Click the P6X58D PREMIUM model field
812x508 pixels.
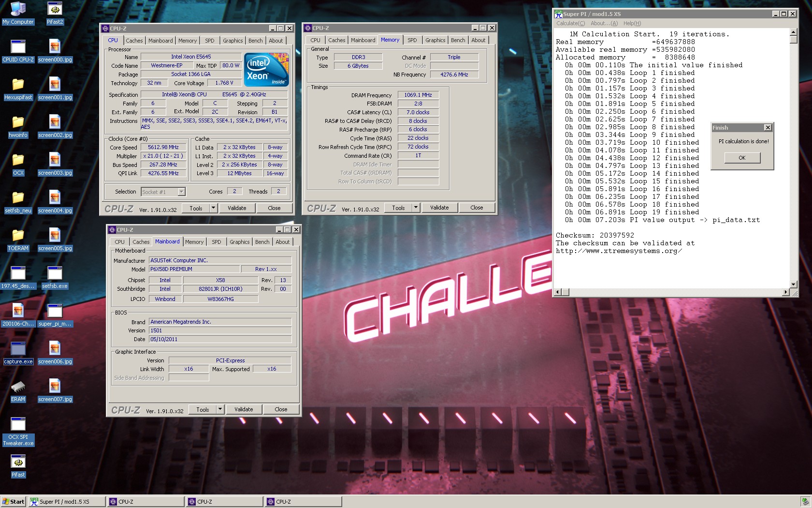[194, 269]
